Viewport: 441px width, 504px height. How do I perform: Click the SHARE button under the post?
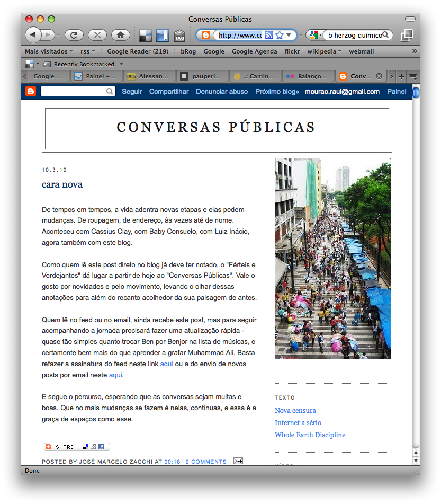(x=77, y=447)
